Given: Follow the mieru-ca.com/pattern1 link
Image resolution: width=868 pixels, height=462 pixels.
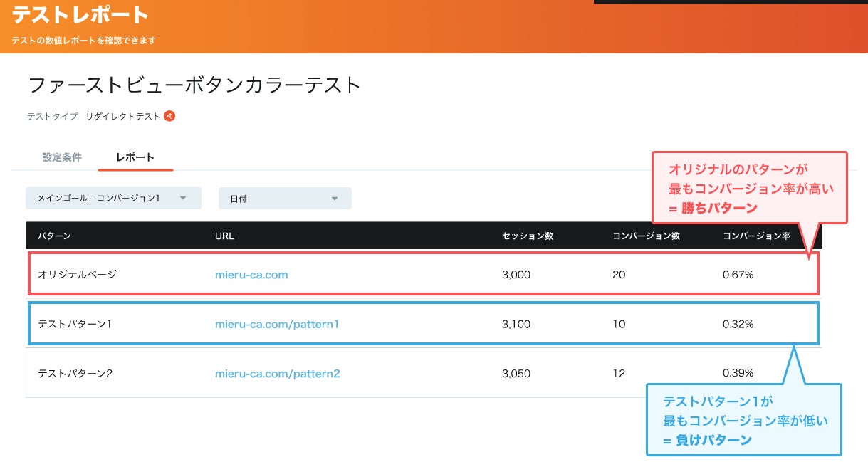Looking at the screenshot, I should 277,325.
